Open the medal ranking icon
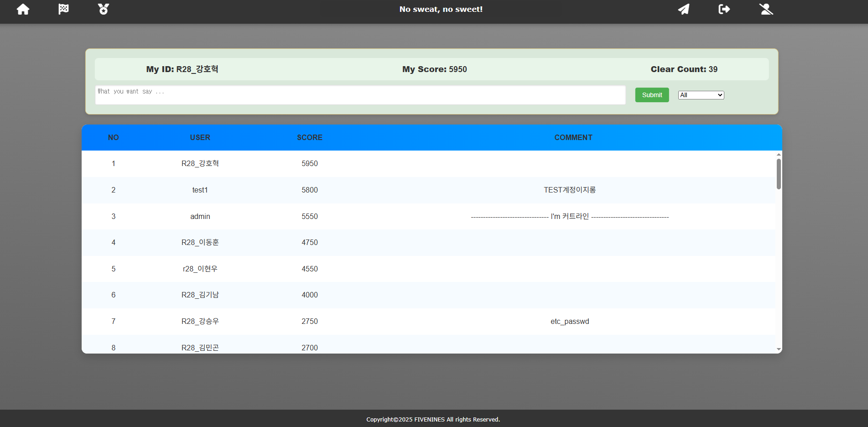868x427 pixels. pyautogui.click(x=104, y=9)
